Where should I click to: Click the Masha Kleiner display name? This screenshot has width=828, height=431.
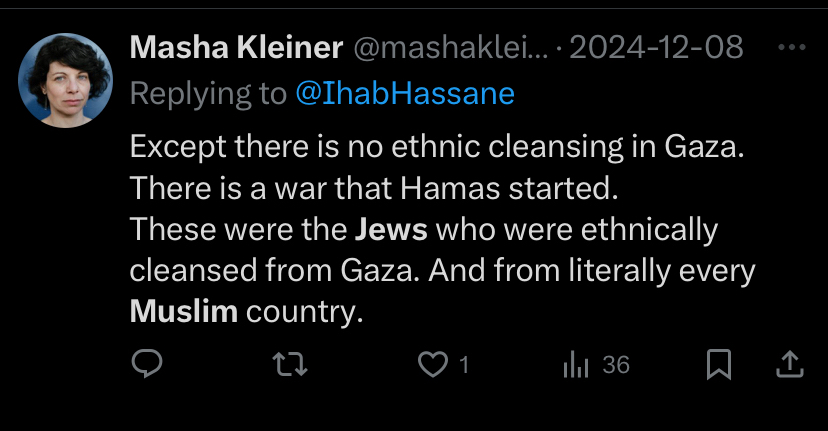tap(236, 48)
